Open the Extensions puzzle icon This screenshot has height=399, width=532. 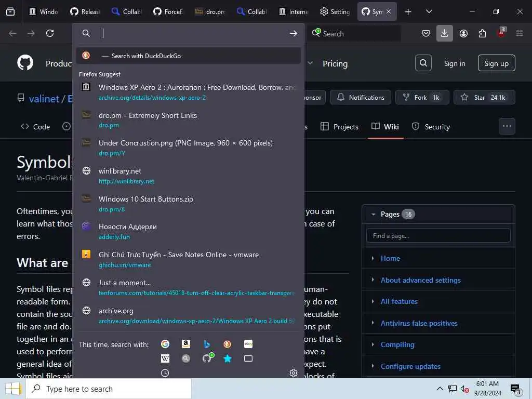click(x=482, y=33)
